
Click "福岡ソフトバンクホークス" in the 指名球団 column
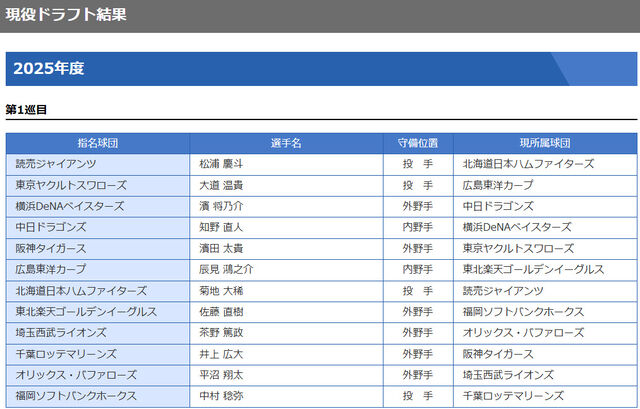point(76,396)
